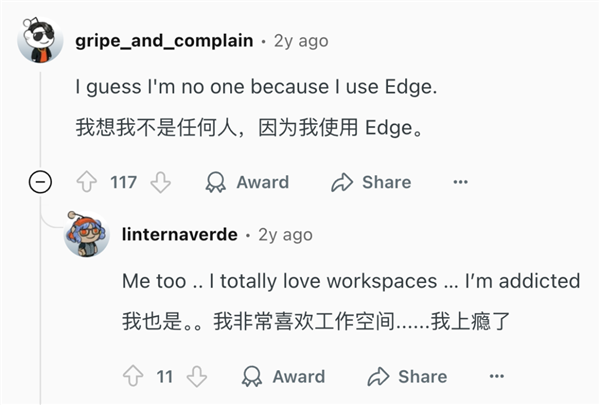Screen dimensions: 600x405
Task: Click the 2y ago timestamp on gripe_and_complain's comment
Action: 301,41
